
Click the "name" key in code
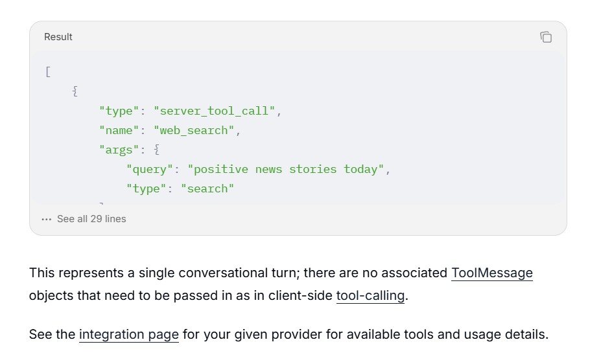(x=119, y=131)
